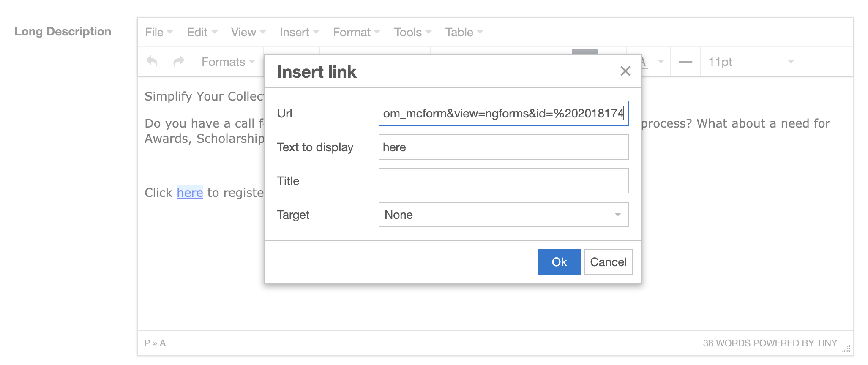Click into the Url input field
The image size is (868, 365).
(x=503, y=113)
